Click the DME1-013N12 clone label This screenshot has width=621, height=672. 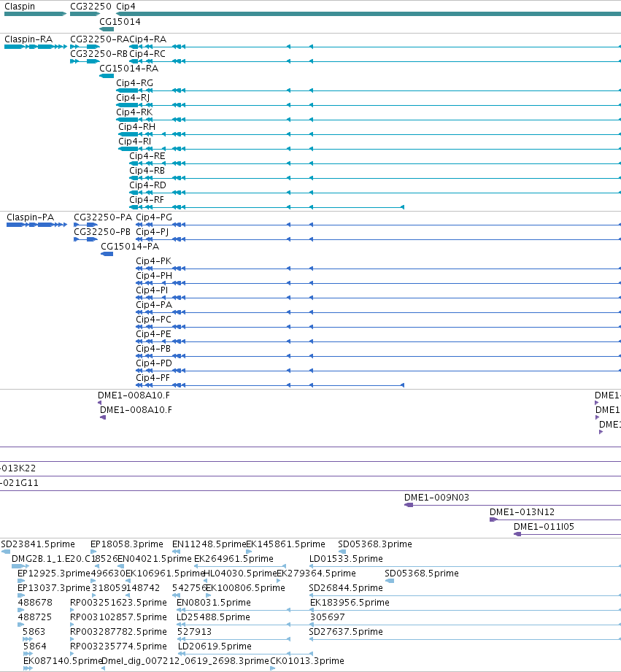522,511
